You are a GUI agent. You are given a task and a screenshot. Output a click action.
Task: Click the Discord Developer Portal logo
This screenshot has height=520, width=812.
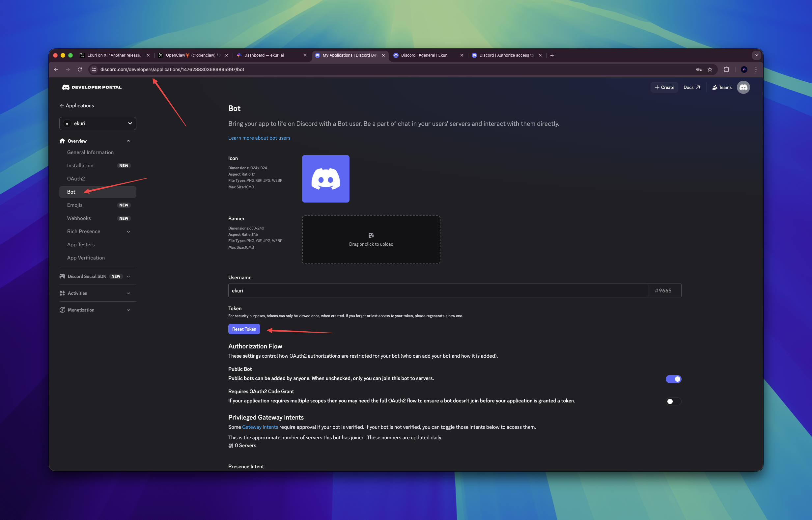(92, 87)
